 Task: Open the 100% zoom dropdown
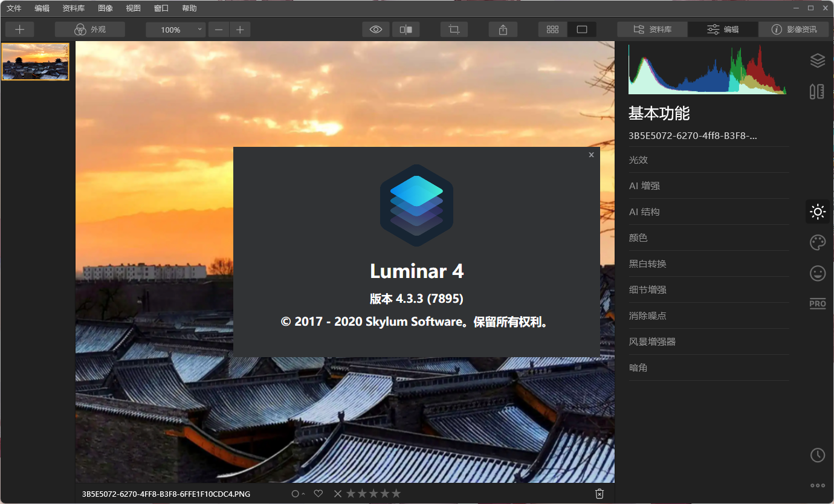[x=176, y=30]
